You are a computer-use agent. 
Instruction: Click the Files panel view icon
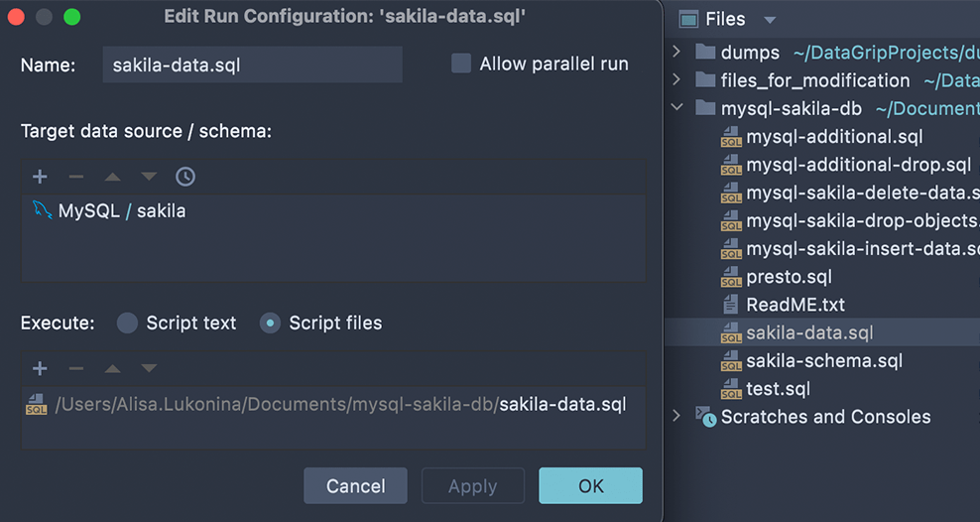[x=688, y=20]
